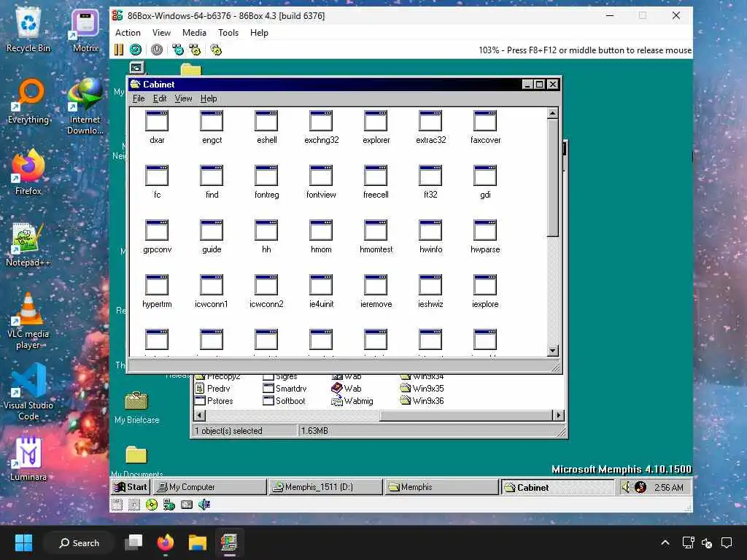Send Ctrl+Alt+Esc via toolbar icon

coord(195,50)
